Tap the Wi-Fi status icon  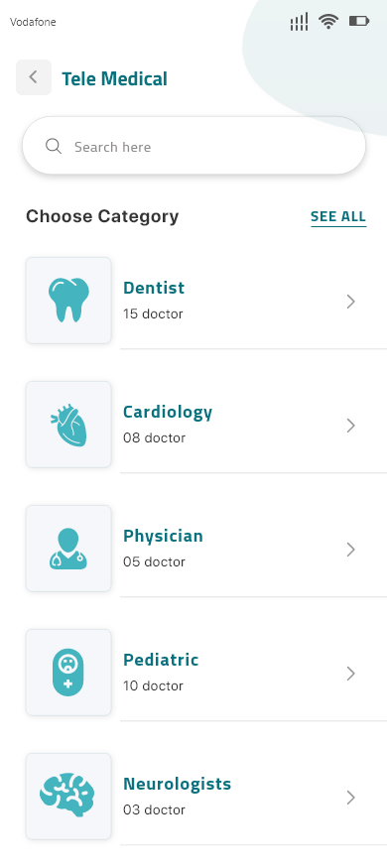(328, 22)
